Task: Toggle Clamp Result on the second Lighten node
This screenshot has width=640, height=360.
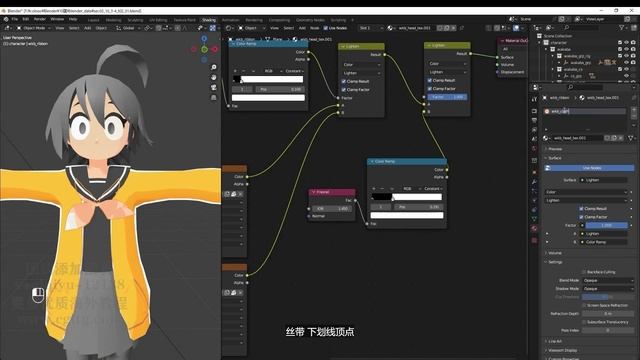Action: coord(429,80)
